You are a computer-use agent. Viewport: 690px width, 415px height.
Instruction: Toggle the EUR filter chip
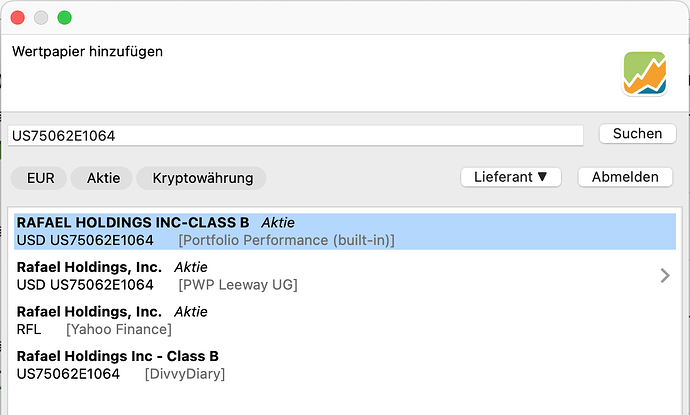point(39,178)
